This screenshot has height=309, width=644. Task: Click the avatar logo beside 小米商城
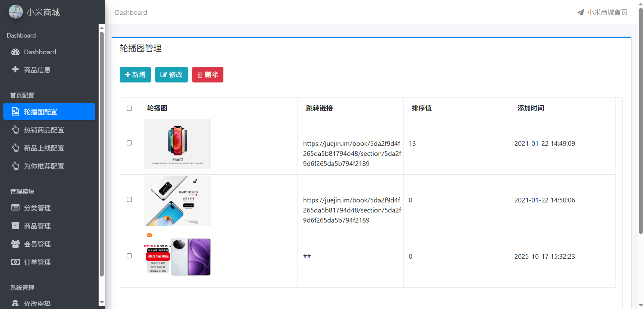click(x=16, y=12)
